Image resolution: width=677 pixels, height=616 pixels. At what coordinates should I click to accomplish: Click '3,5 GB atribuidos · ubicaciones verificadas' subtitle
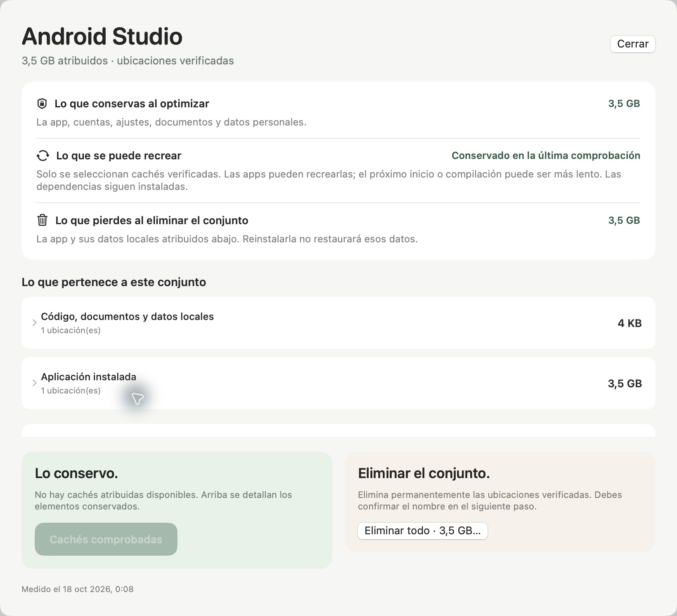coord(128,61)
